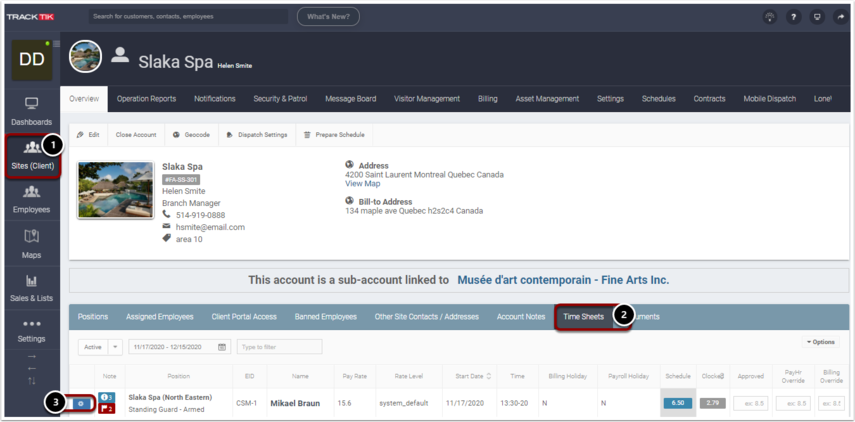Select the Assigned Employees sub-tab
Screen dimensions: 855x422
tap(160, 317)
